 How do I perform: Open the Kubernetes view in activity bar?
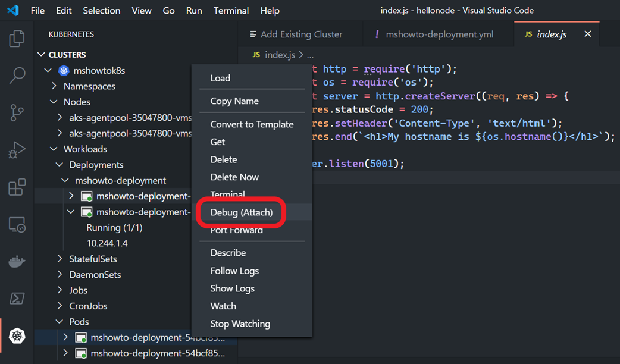coord(17,336)
